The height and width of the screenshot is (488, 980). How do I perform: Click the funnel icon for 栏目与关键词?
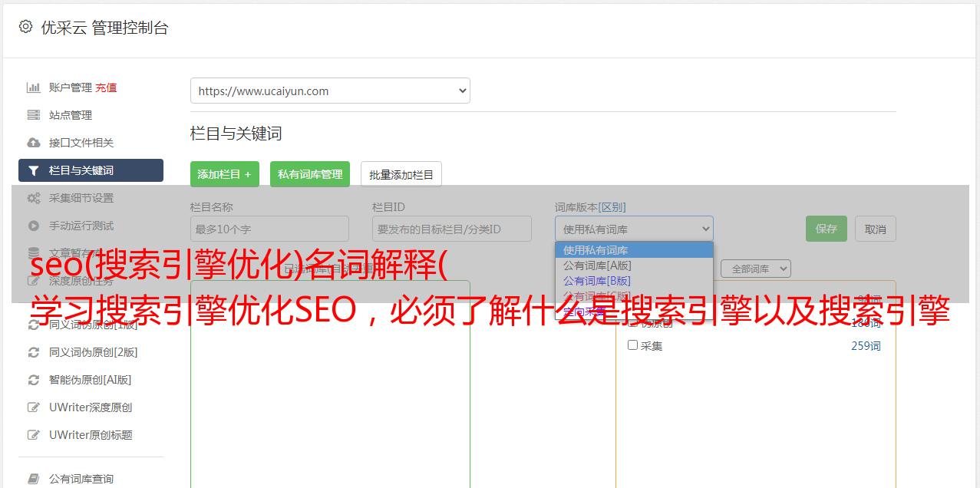pos(33,170)
